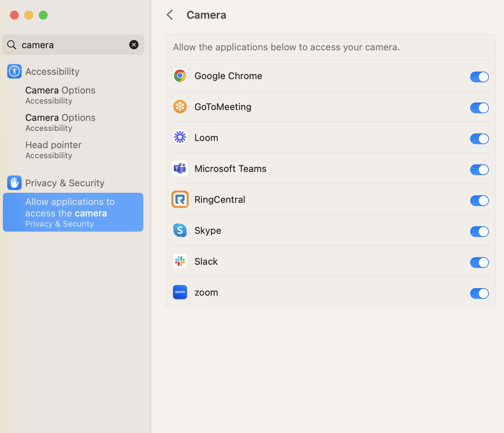Select the Head pointer search result

[73, 150]
